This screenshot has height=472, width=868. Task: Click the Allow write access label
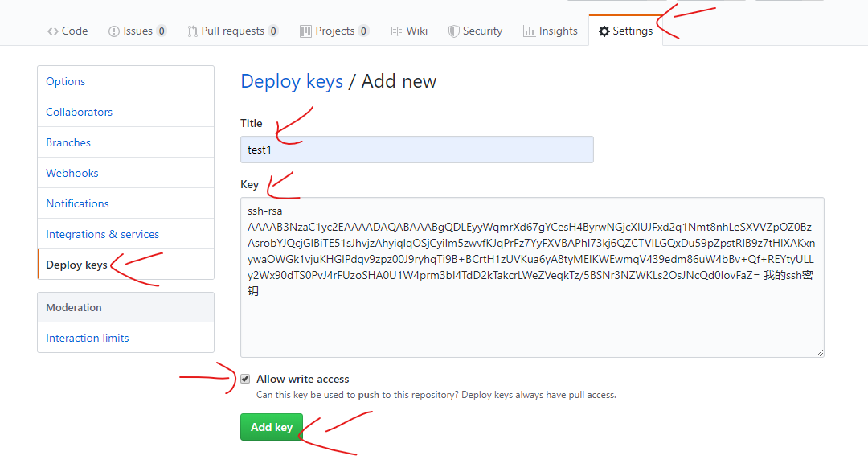[303, 379]
